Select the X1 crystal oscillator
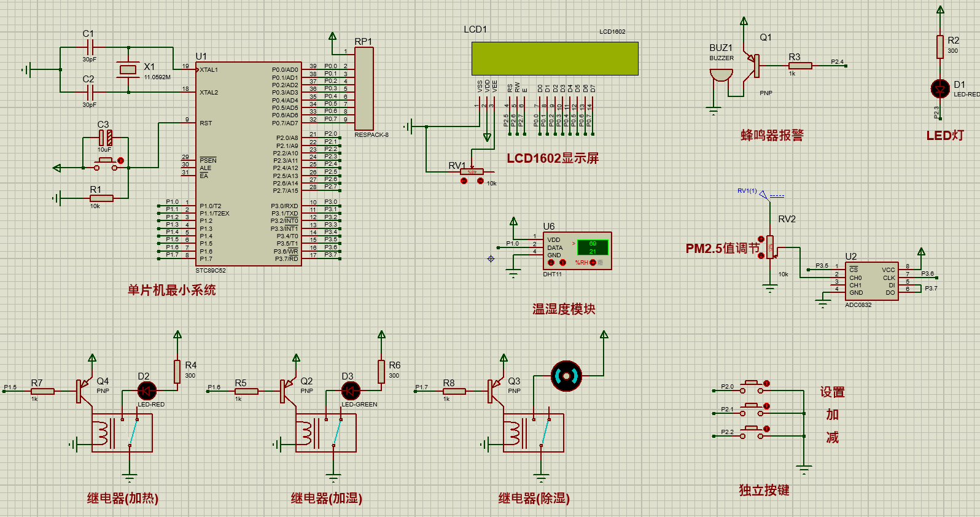Image resolution: width=980 pixels, height=517 pixels. coord(128,69)
